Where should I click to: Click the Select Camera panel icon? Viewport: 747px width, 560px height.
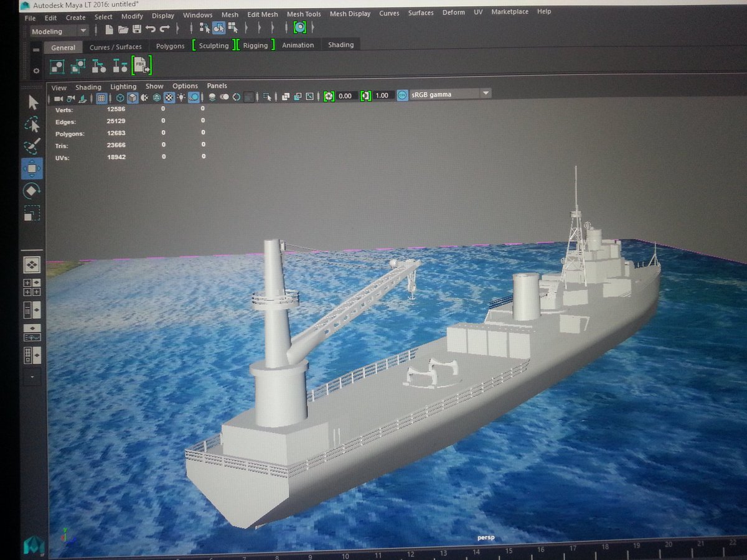click(58, 98)
